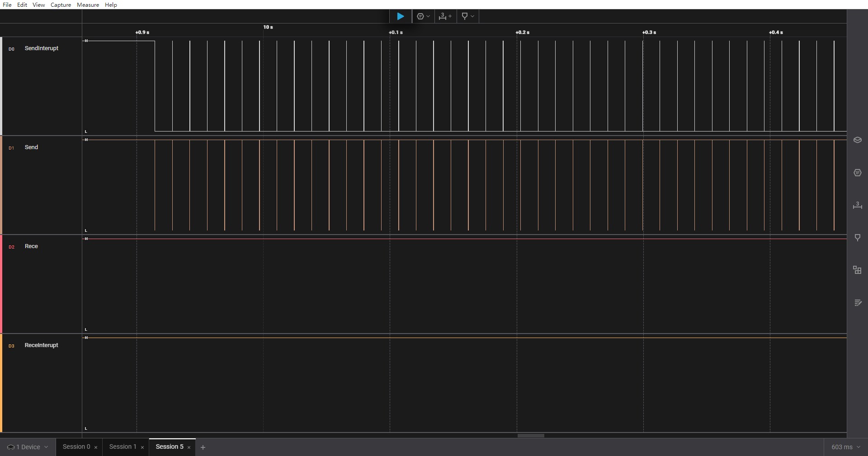The height and width of the screenshot is (456, 868).
Task: Expand the marker dropdown in the top toolbar
Action: click(467, 16)
